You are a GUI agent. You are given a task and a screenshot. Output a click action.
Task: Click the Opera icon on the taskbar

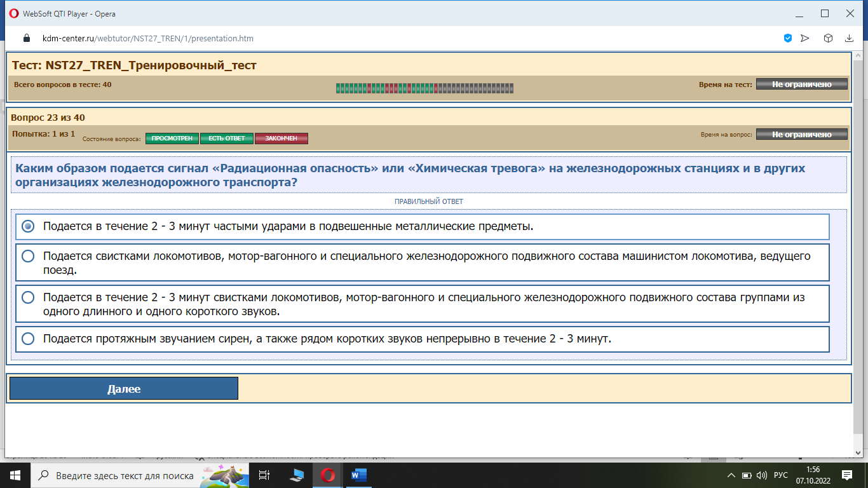(328, 475)
